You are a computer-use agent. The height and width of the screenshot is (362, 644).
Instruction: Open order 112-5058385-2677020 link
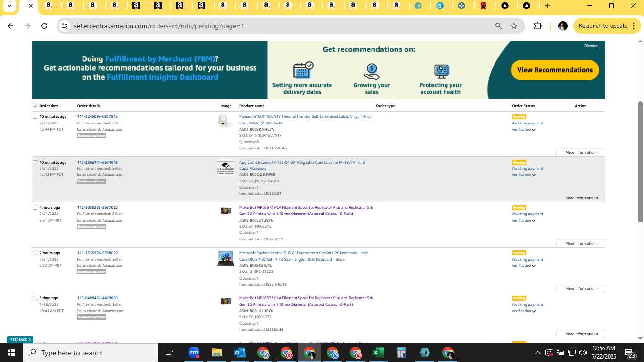(x=97, y=207)
